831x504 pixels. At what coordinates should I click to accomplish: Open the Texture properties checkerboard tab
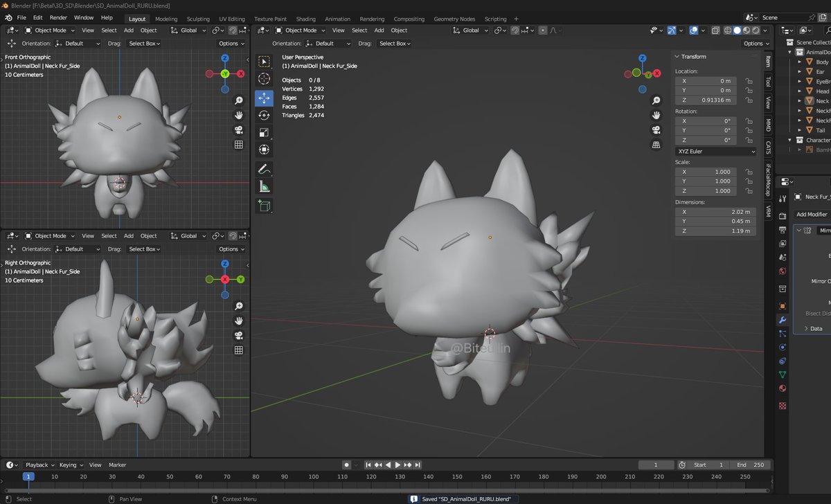(x=783, y=406)
